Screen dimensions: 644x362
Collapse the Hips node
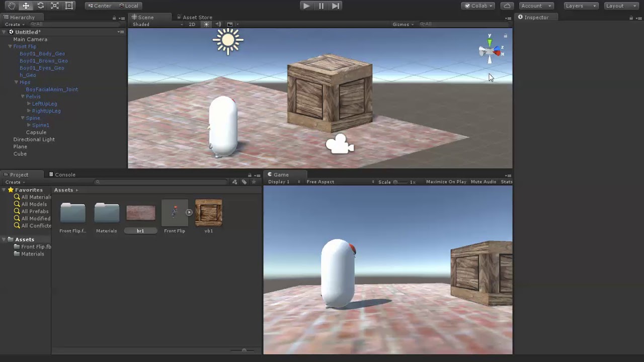coord(16,82)
